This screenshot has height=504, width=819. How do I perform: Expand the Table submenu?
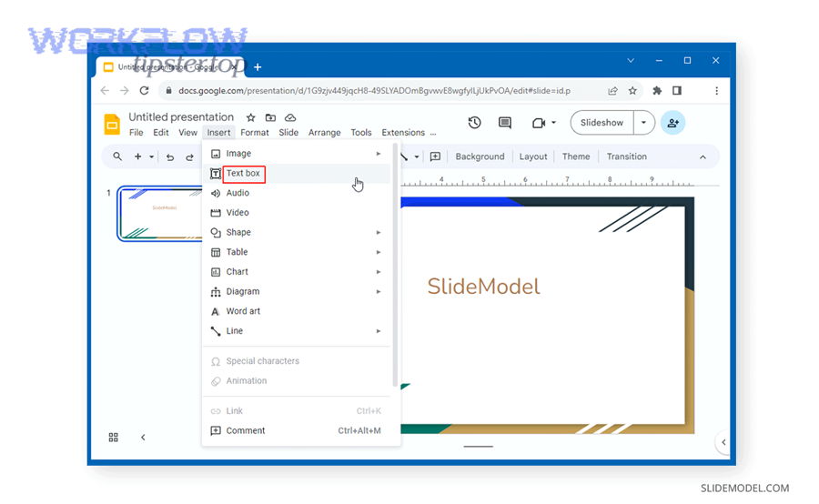point(296,252)
